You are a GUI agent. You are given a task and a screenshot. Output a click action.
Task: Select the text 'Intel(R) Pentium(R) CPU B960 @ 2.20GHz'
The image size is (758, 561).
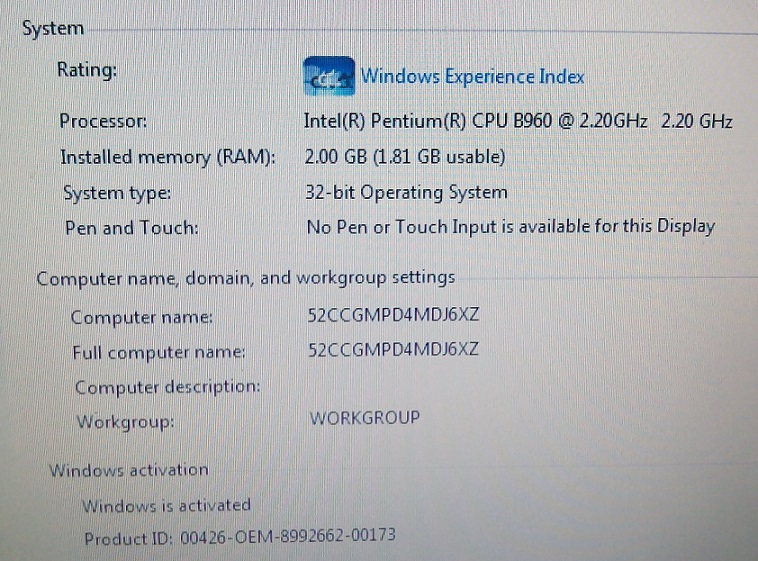[475, 120]
